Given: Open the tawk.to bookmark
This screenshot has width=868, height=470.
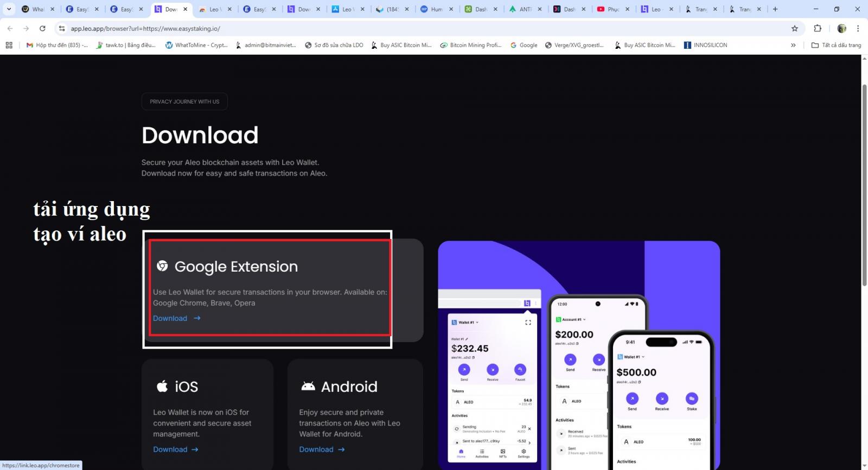Looking at the screenshot, I should tap(125, 45).
